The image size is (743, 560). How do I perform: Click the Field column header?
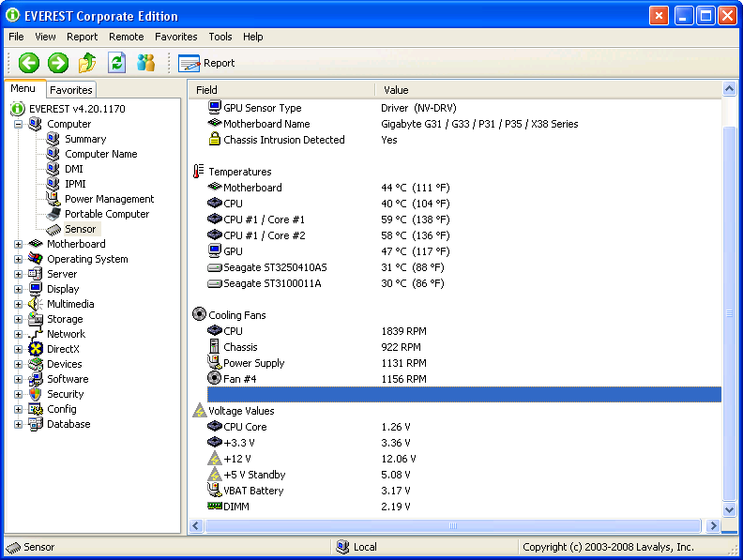281,89
